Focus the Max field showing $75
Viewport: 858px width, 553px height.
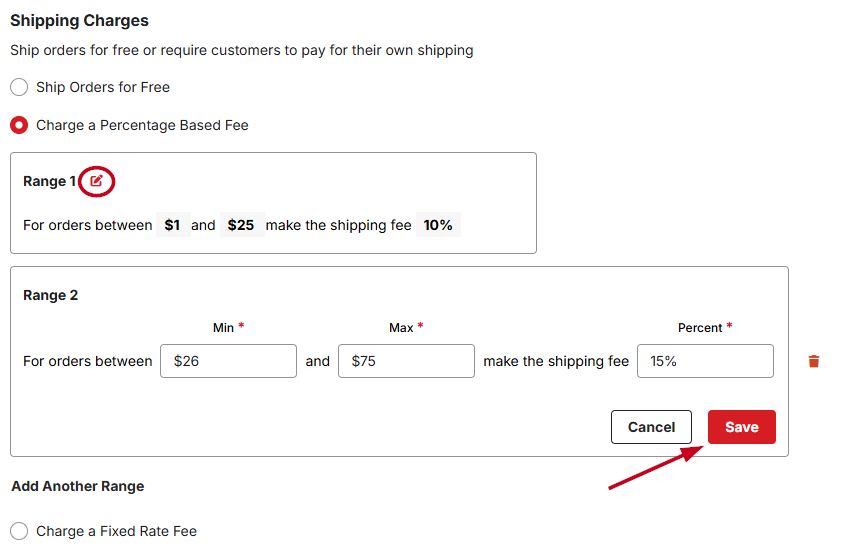[x=406, y=361]
